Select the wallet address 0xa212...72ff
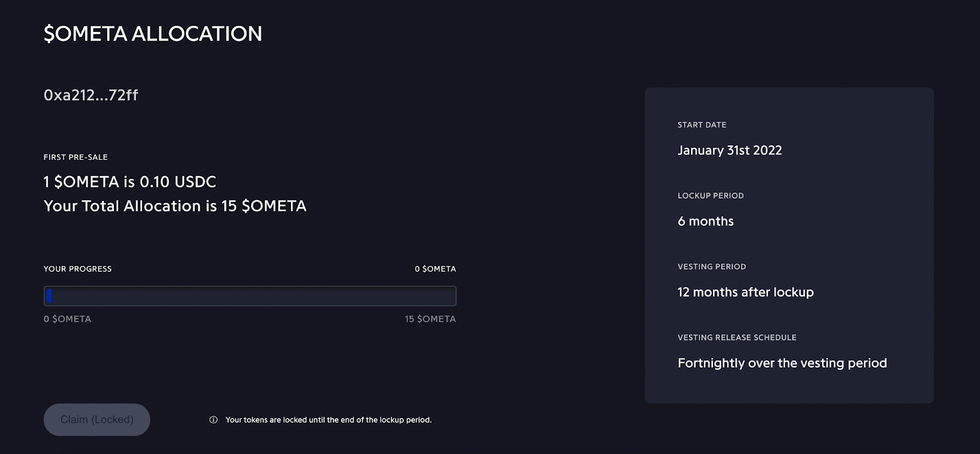Screen dimensions: 980x454 pyautogui.click(x=91, y=95)
